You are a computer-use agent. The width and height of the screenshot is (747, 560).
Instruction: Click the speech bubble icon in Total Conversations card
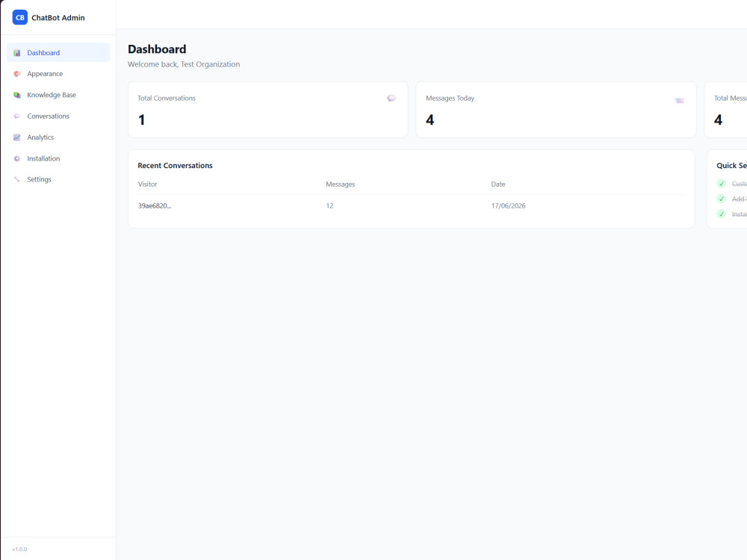tap(391, 98)
